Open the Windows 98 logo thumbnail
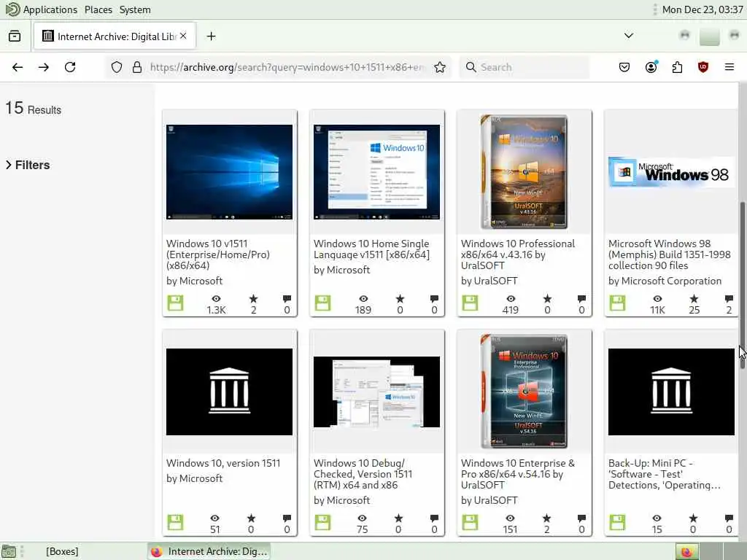The width and height of the screenshot is (747, 560). coord(671,172)
